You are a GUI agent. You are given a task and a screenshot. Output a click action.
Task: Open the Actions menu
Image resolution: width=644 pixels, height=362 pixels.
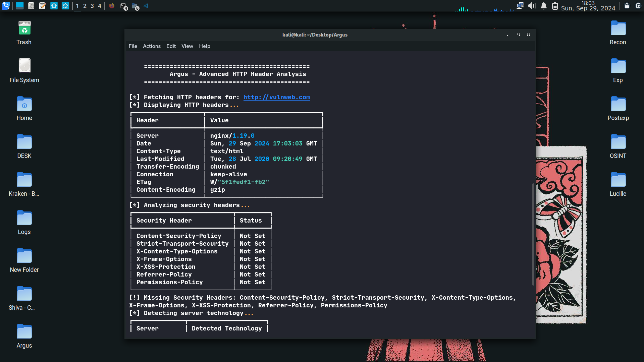click(152, 46)
